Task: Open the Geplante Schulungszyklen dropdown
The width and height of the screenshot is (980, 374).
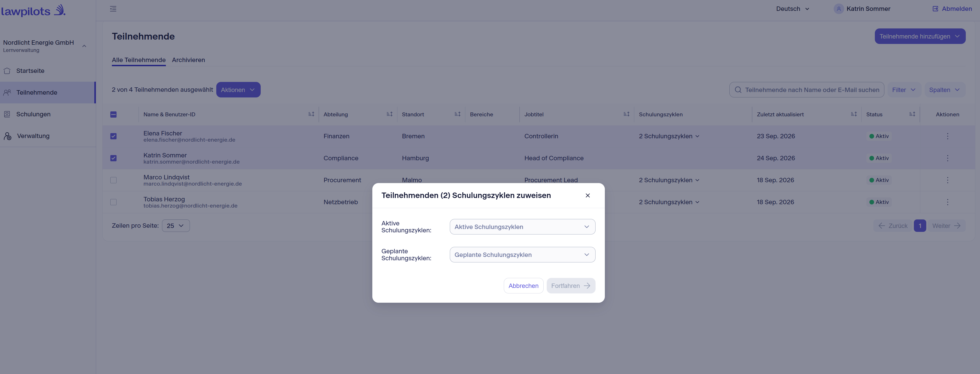Action: click(522, 255)
